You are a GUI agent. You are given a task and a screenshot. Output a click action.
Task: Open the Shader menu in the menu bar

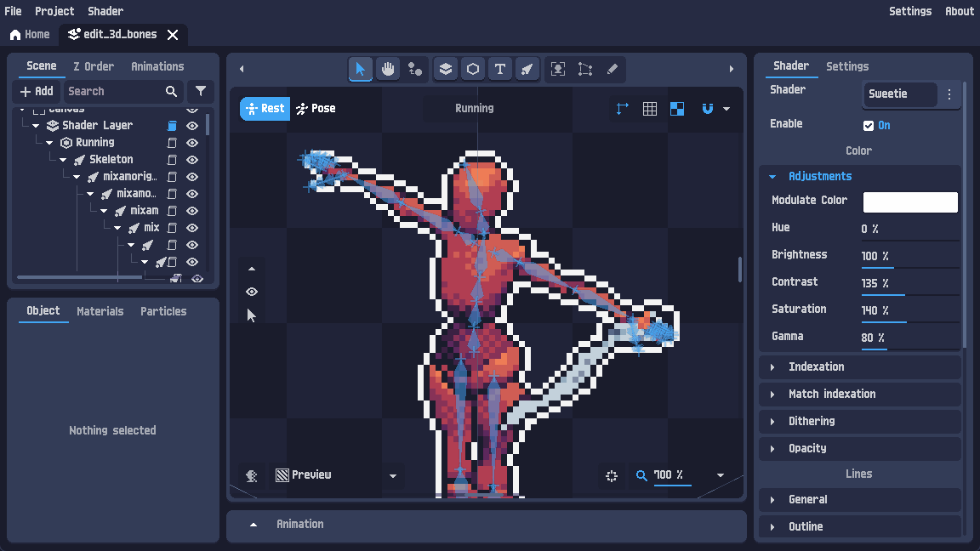[105, 11]
